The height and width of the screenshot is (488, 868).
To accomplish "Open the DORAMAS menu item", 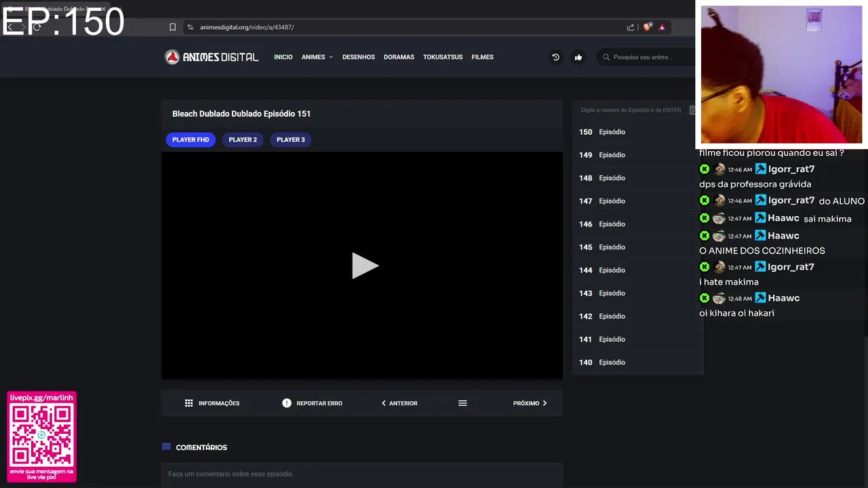I will 399,57.
